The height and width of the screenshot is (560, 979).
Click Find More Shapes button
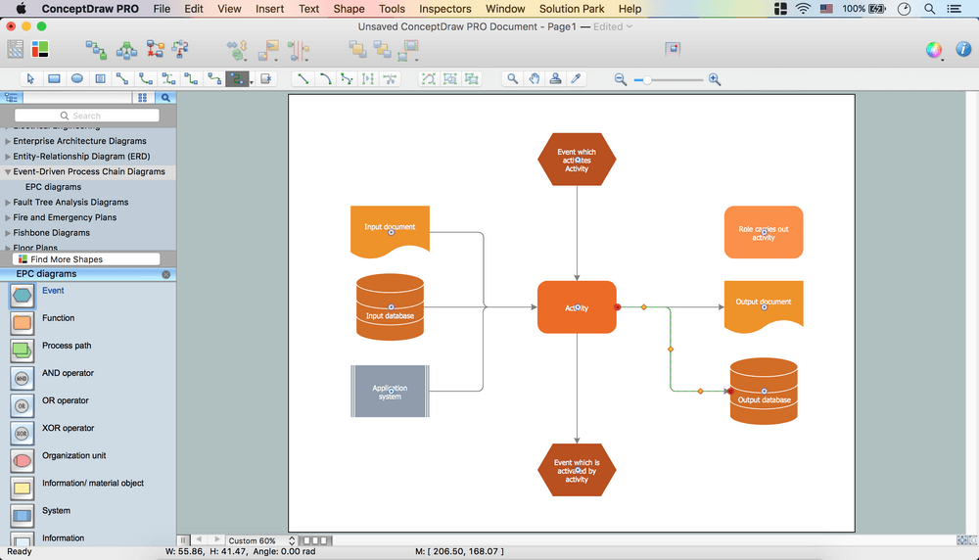click(x=86, y=259)
